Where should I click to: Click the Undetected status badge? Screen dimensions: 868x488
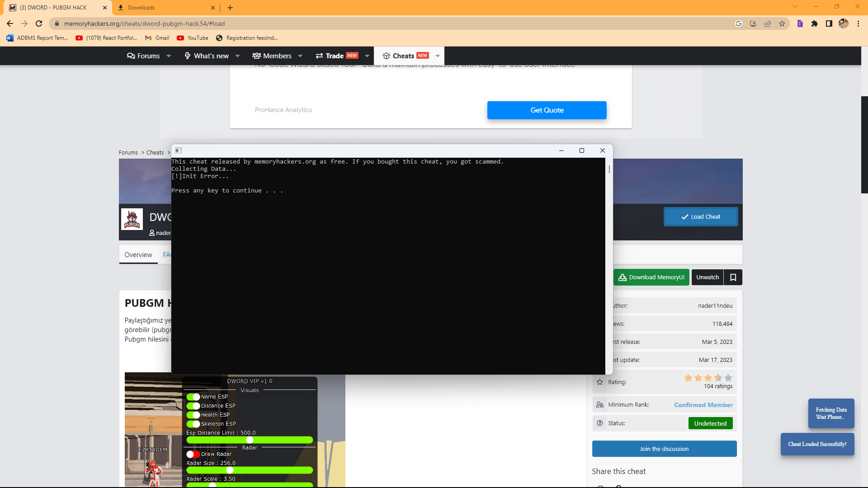[710, 423]
